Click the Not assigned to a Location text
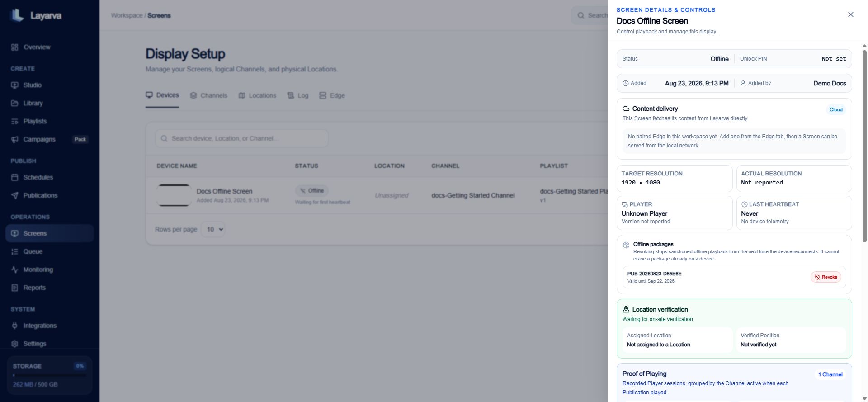Screen dimensions: 868x402 pos(658,345)
